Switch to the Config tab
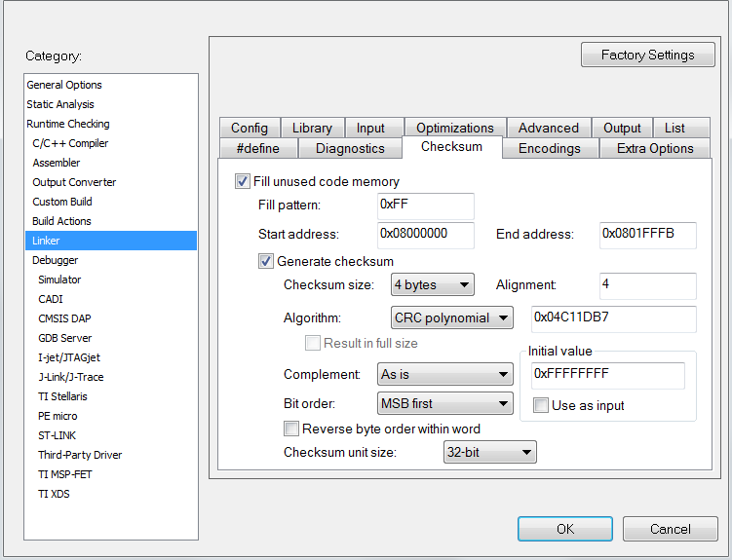The height and width of the screenshot is (560, 732). pos(250,128)
